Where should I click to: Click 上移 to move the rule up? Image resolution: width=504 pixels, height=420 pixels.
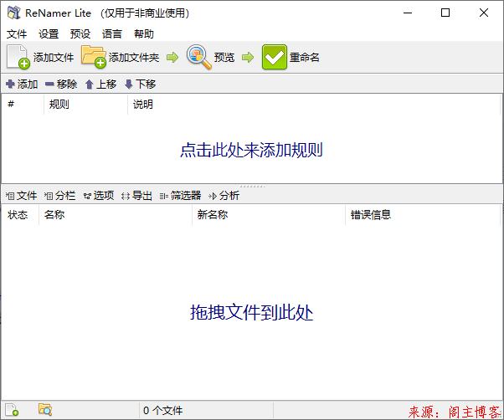point(100,85)
